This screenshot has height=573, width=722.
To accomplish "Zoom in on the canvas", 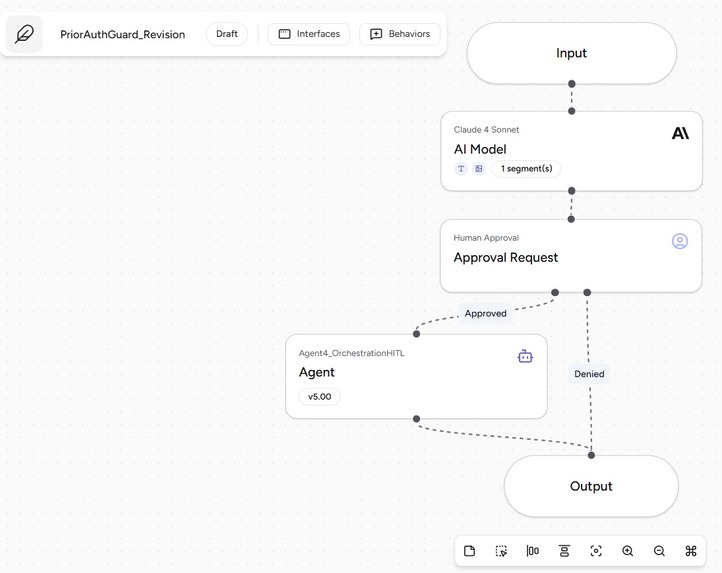I will (628, 551).
